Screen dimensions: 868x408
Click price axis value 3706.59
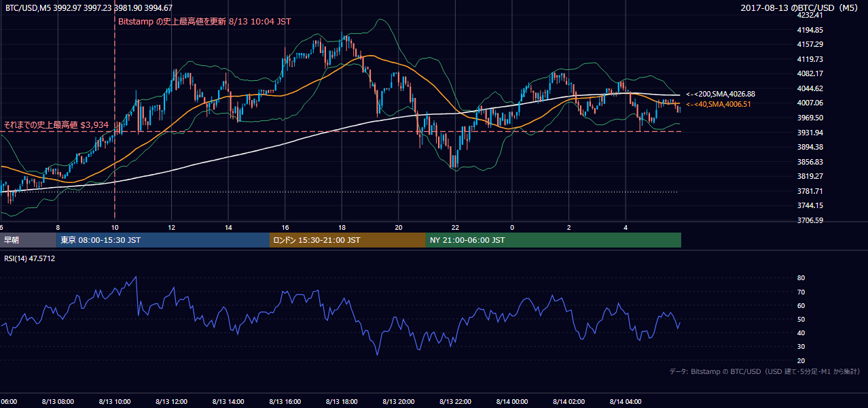pos(810,220)
